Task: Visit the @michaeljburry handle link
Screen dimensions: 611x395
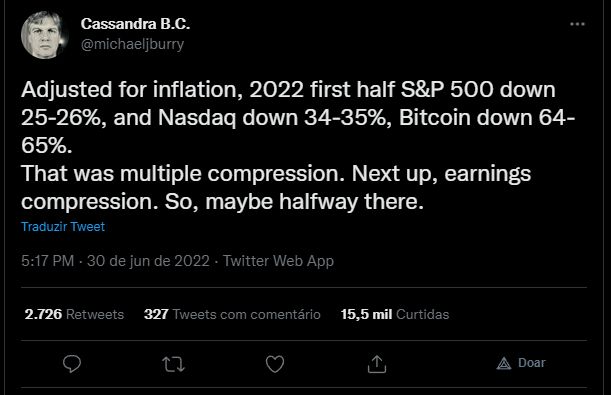Action: 132,44
